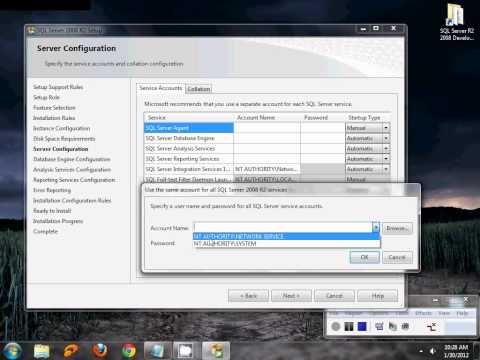Open Startup Type dropdown for Integration Services
480x360 pixels.
click(x=386, y=169)
